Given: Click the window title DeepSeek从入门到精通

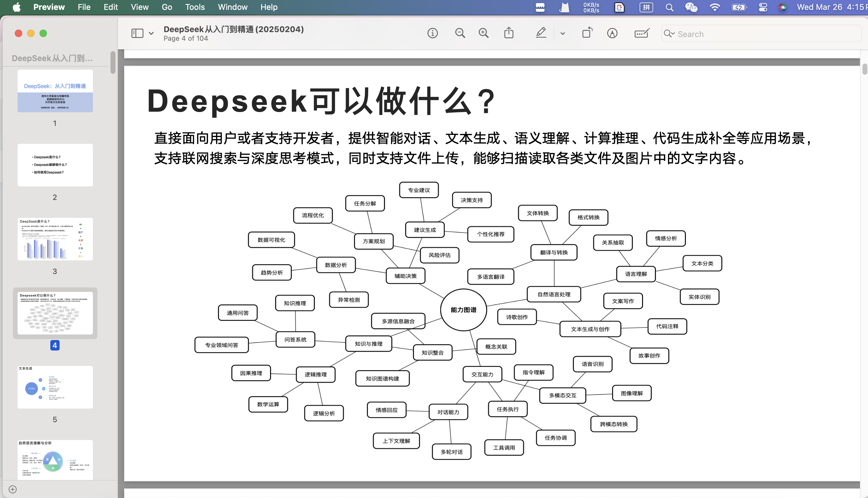Looking at the screenshot, I should [x=234, y=29].
